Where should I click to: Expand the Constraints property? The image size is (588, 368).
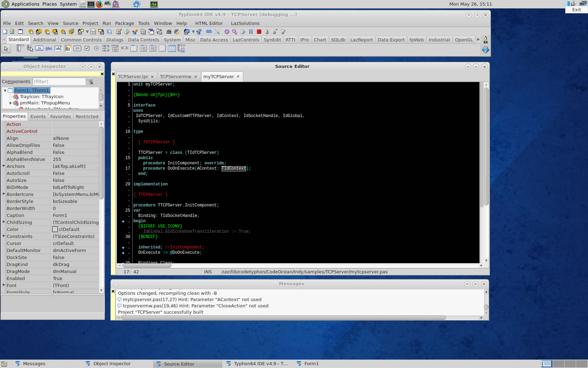coord(4,236)
